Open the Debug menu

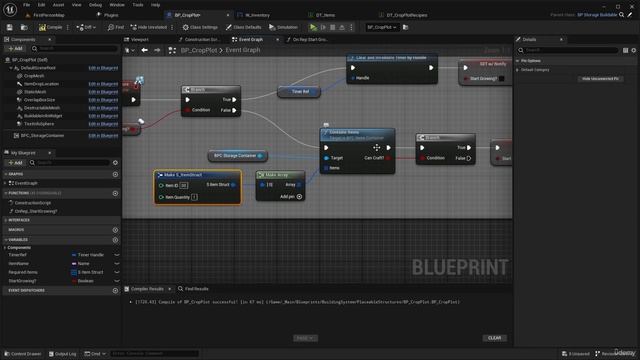(95, 5)
